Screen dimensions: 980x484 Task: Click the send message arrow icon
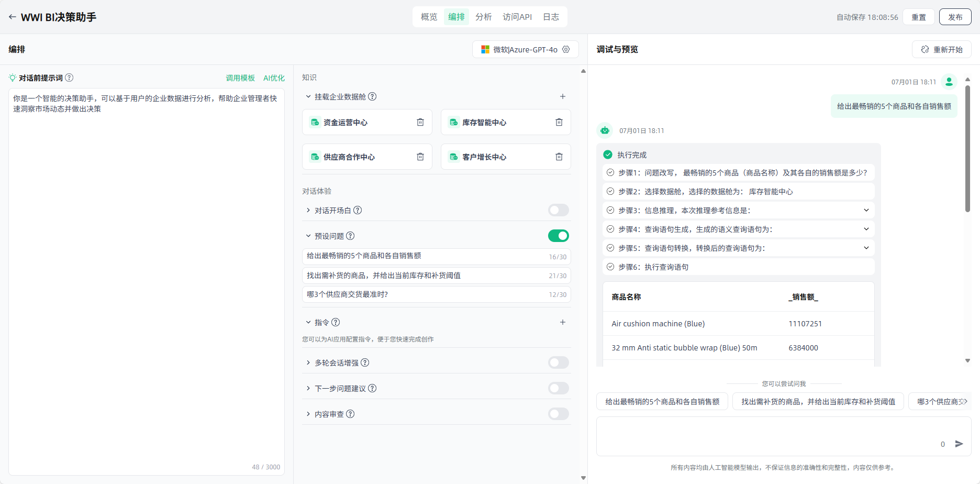pyautogui.click(x=959, y=444)
